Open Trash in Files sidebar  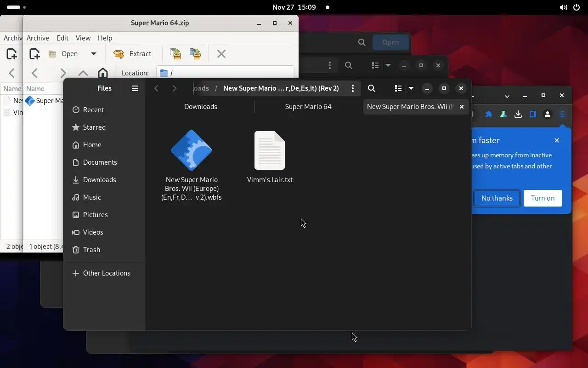(104, 250)
